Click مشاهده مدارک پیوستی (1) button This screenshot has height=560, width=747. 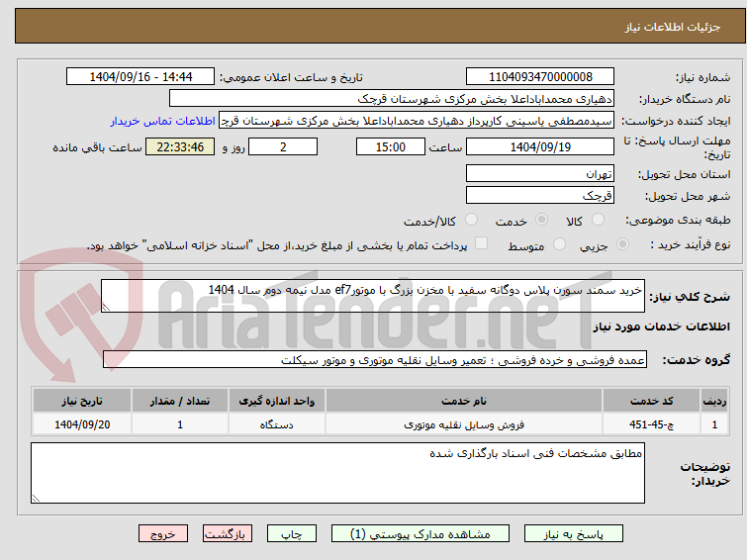point(420,534)
